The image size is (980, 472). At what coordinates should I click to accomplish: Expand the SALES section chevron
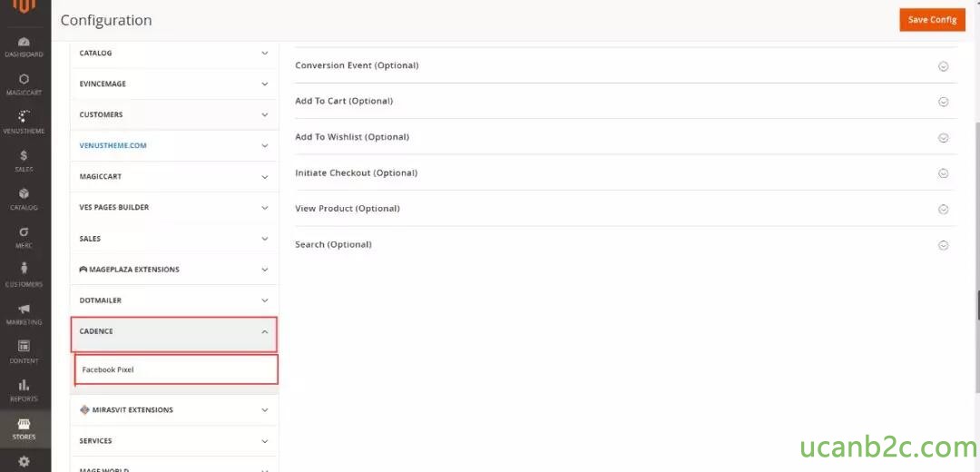[264, 239]
